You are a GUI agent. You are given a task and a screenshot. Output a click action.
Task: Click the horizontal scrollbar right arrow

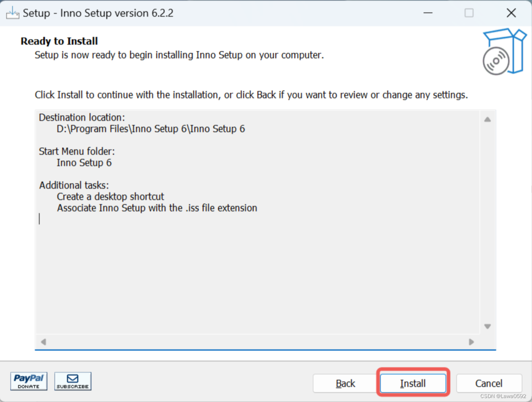coord(471,342)
